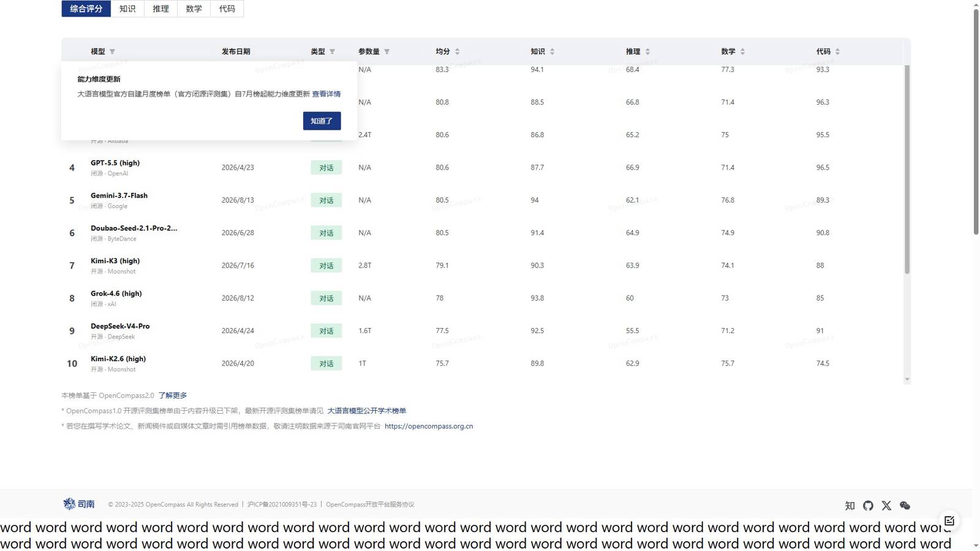The height and width of the screenshot is (551, 980).
Task: Sort table by 推理 column arrows
Action: (x=647, y=51)
